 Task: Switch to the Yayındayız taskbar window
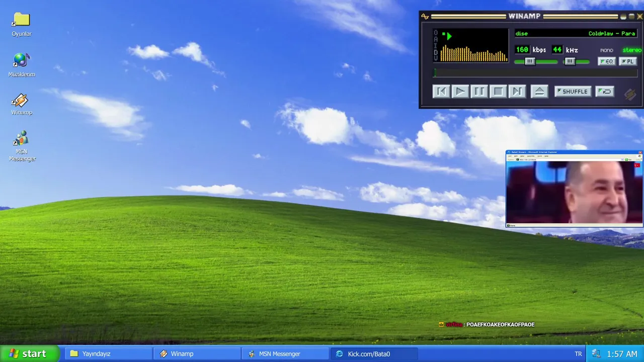coord(108,354)
